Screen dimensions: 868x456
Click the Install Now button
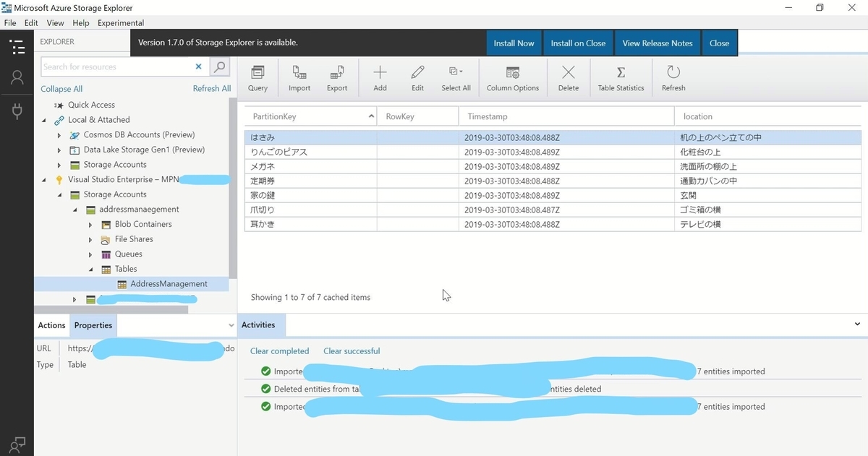[x=514, y=43]
